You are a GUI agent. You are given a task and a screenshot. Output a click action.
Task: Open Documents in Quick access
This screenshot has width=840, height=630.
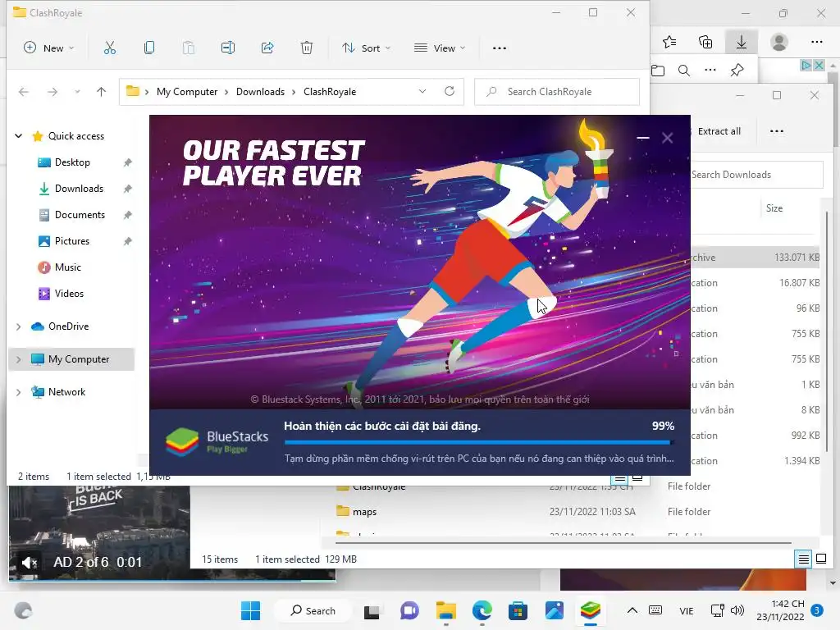(x=80, y=215)
